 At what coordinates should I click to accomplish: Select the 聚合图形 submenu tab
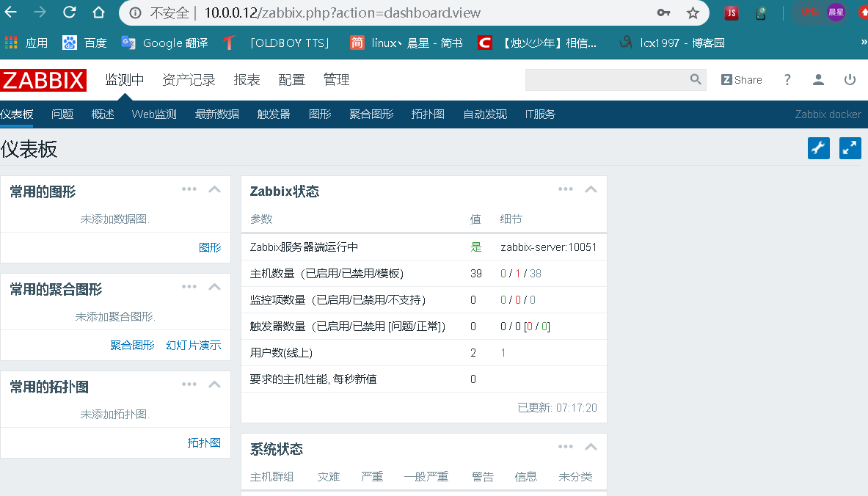pos(371,114)
